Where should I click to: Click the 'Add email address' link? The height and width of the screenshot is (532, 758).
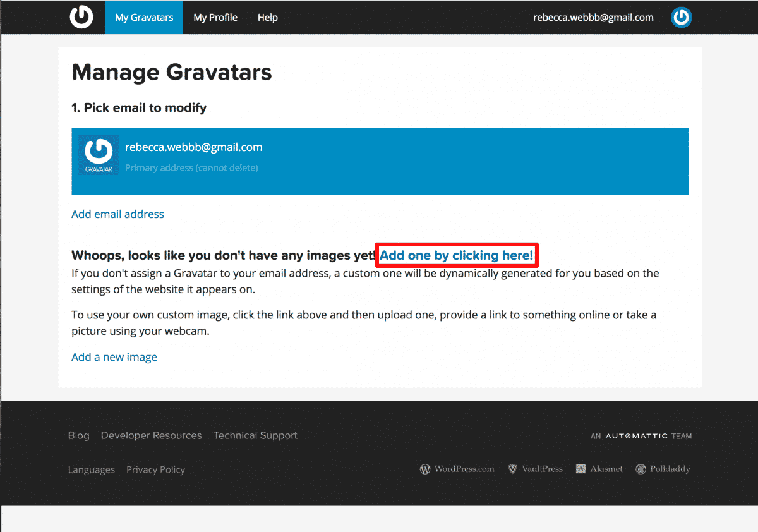[x=117, y=214]
